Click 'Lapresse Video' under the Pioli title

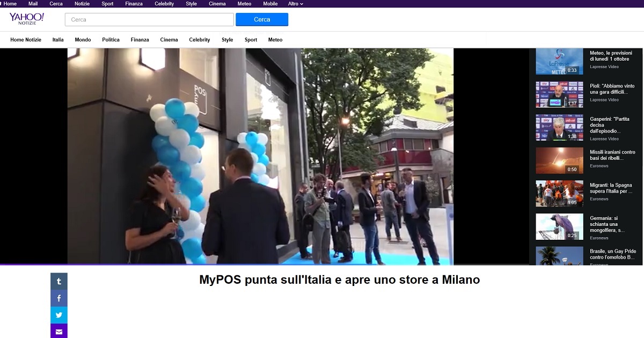pos(604,100)
